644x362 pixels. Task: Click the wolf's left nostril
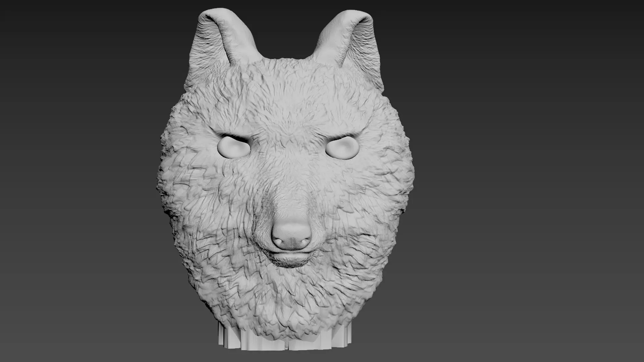[279, 240]
